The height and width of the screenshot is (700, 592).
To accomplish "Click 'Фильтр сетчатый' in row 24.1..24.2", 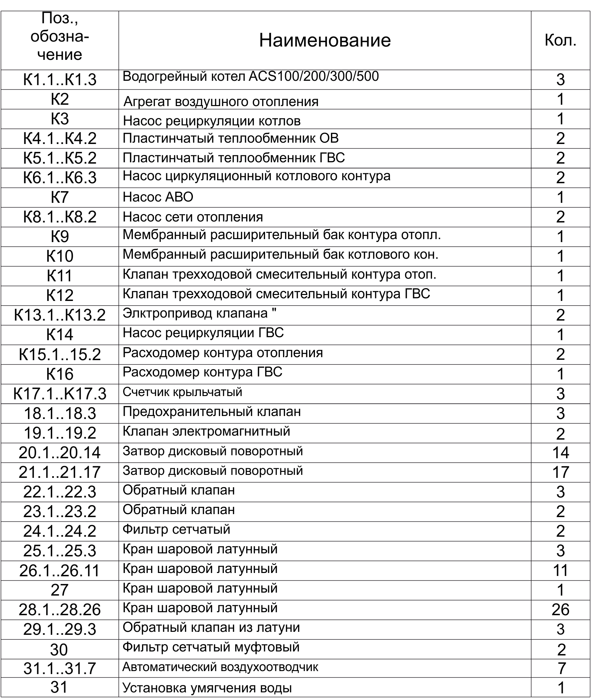I will click(x=176, y=529).
